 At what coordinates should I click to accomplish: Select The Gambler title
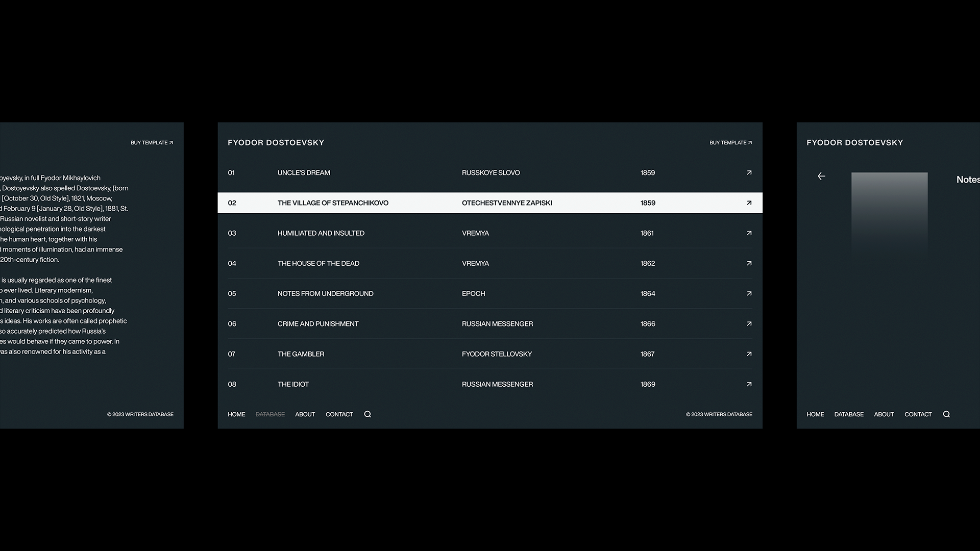tap(301, 354)
